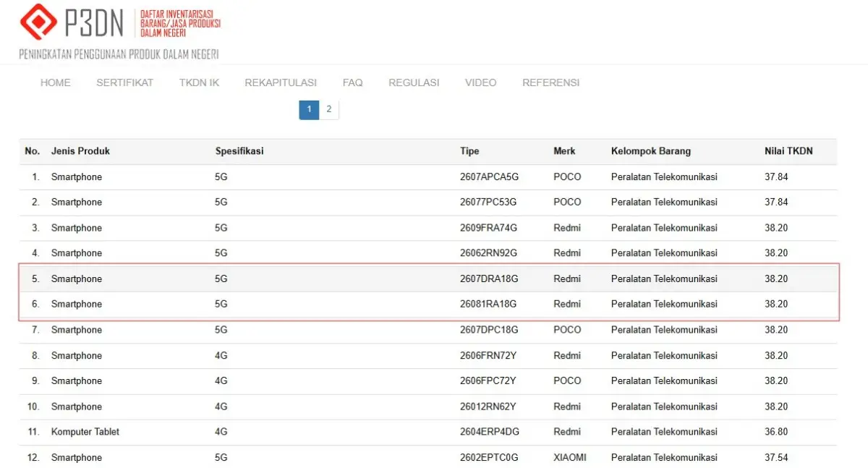Open the FAQ menu item

click(x=353, y=82)
